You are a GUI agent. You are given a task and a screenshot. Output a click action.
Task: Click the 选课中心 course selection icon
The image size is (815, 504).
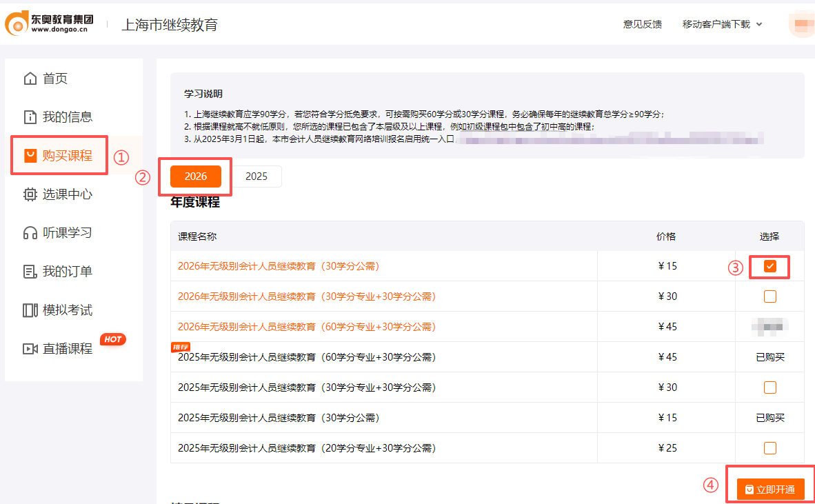coord(31,194)
